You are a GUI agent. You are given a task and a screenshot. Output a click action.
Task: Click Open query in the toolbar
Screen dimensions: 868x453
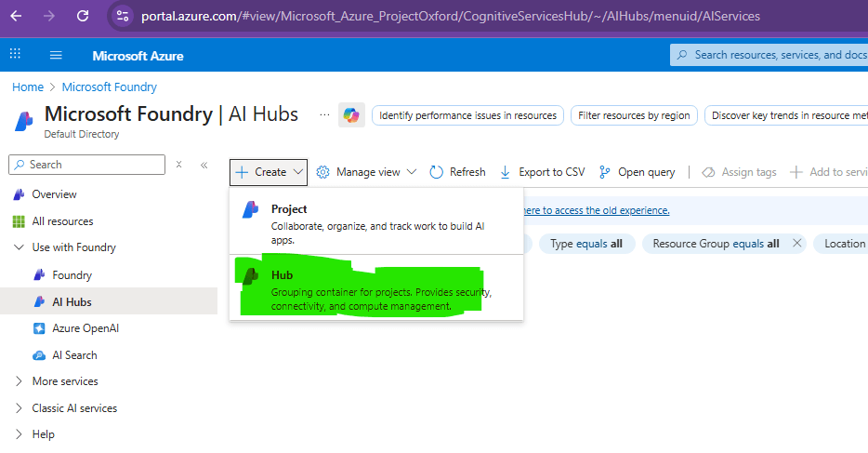click(638, 172)
